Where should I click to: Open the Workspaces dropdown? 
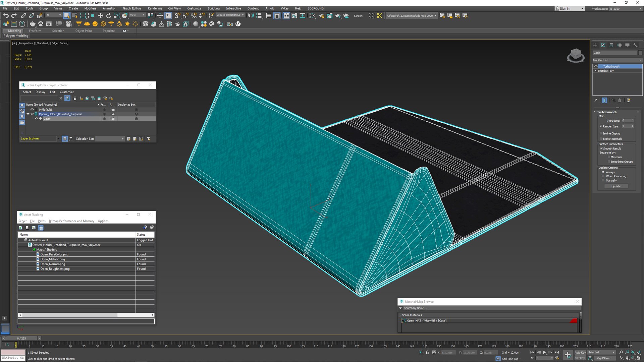coord(625,9)
